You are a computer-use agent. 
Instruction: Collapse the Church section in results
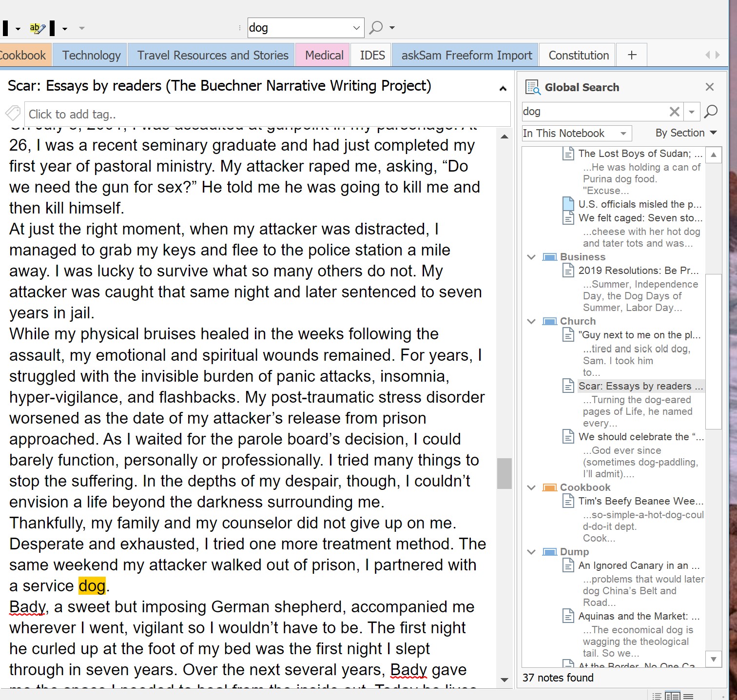click(531, 321)
